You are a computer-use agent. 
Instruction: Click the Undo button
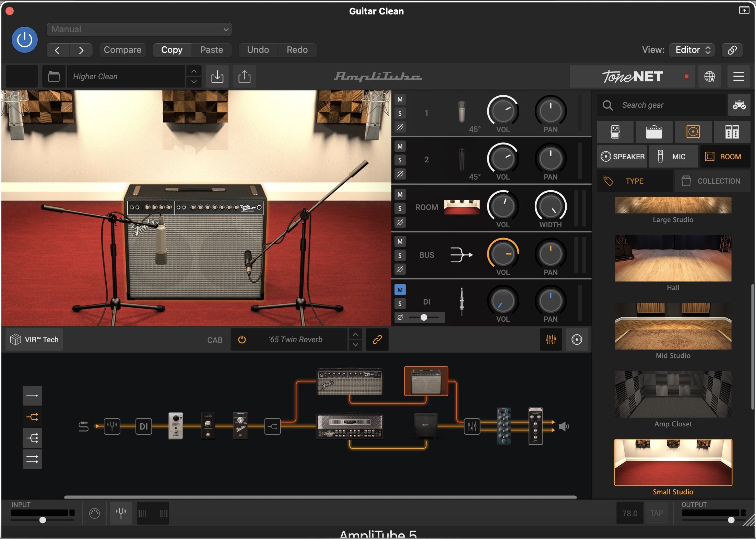click(x=258, y=50)
